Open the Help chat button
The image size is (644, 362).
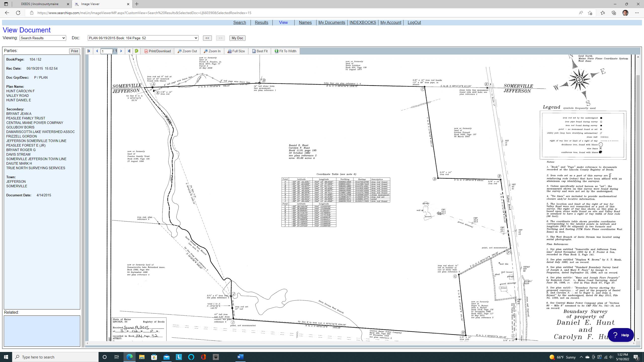pyautogui.click(x=621, y=335)
